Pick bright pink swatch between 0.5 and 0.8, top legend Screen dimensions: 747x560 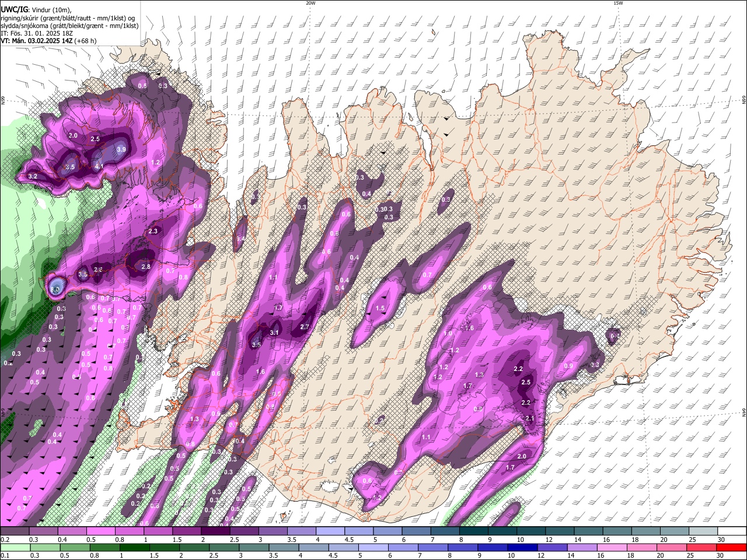(x=102, y=531)
